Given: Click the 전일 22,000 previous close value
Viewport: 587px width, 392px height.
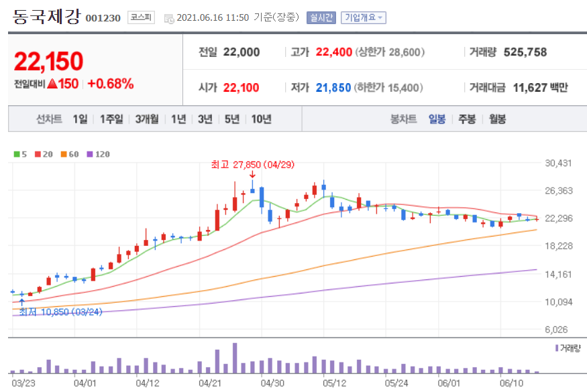Looking at the screenshot, I should click(x=242, y=52).
